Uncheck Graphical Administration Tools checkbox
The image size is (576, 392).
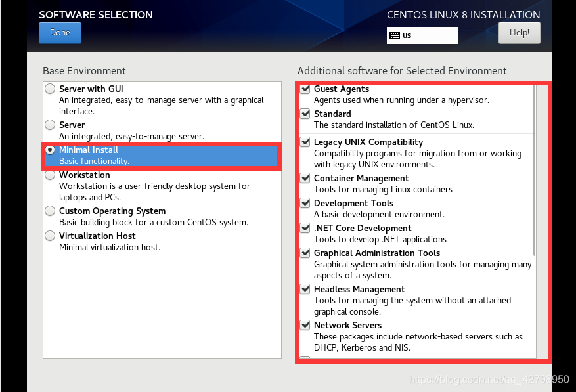pyautogui.click(x=305, y=253)
